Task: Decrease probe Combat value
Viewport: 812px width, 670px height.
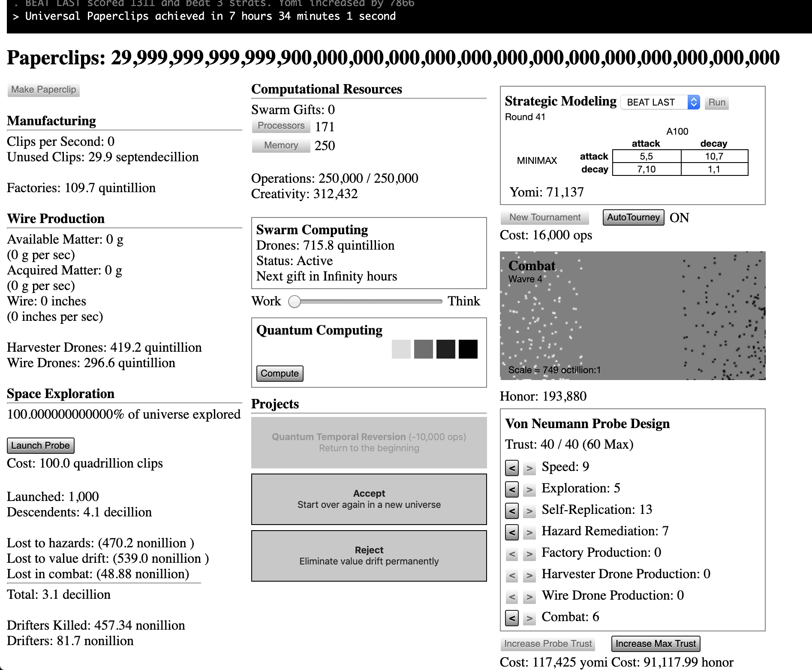Action: tap(512, 618)
